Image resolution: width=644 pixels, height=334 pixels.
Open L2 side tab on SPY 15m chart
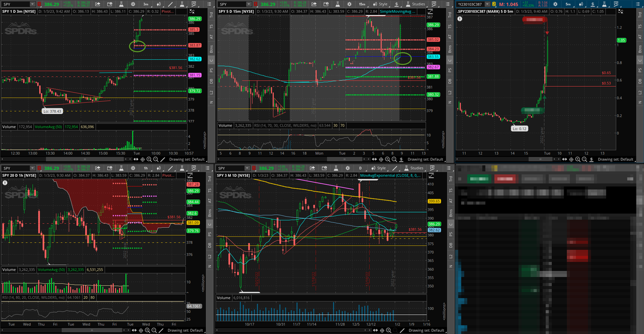click(x=449, y=93)
